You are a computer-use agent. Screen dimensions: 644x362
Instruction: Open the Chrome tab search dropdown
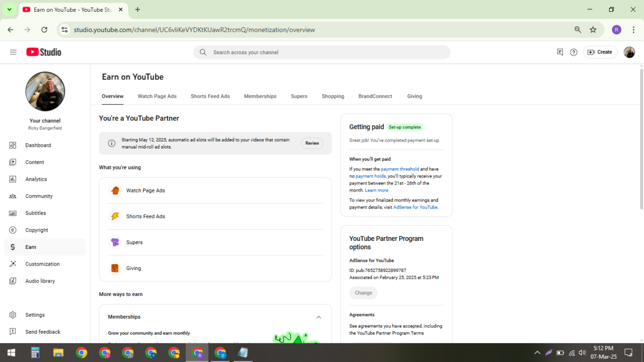[x=10, y=10]
